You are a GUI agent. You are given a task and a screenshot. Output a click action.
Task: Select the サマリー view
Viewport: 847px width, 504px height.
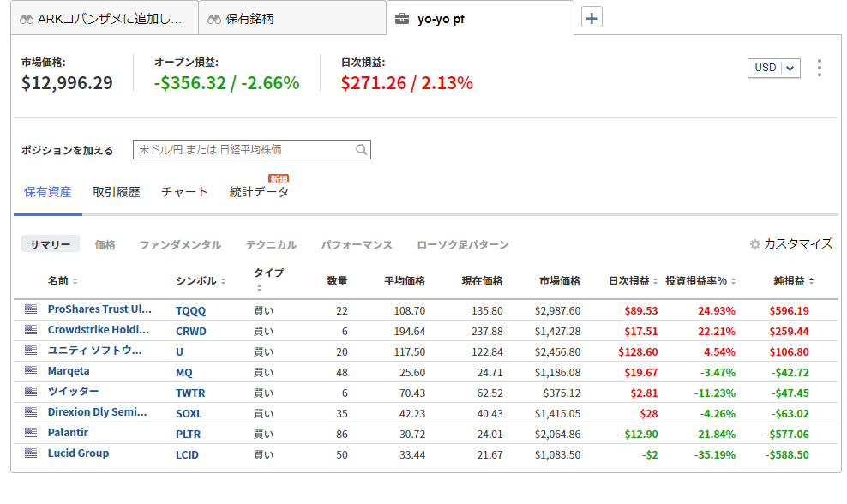(x=51, y=244)
